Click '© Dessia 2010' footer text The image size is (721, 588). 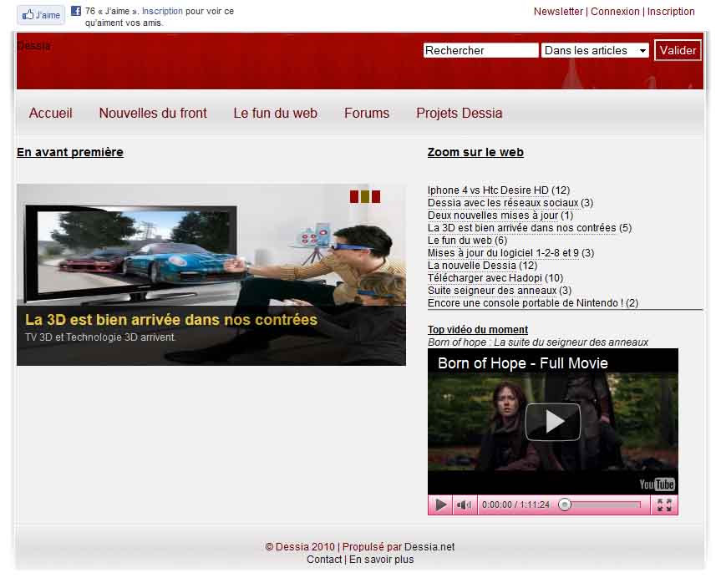300,547
